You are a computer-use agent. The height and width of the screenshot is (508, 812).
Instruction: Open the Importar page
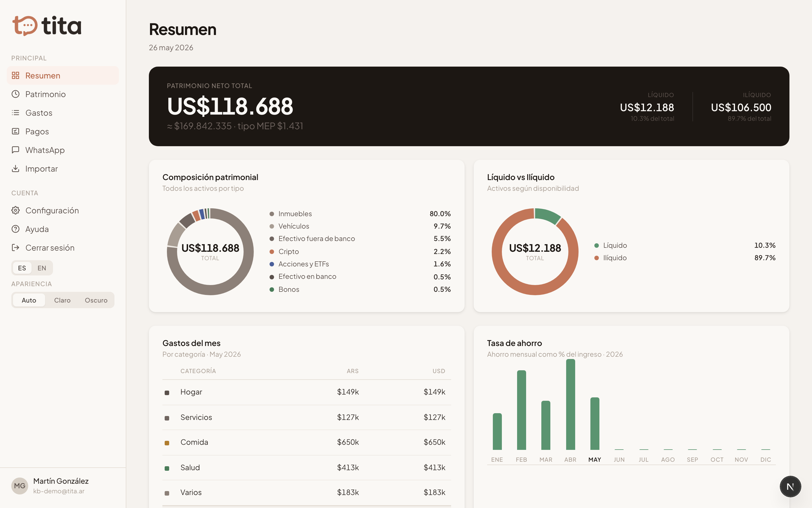click(x=63, y=169)
